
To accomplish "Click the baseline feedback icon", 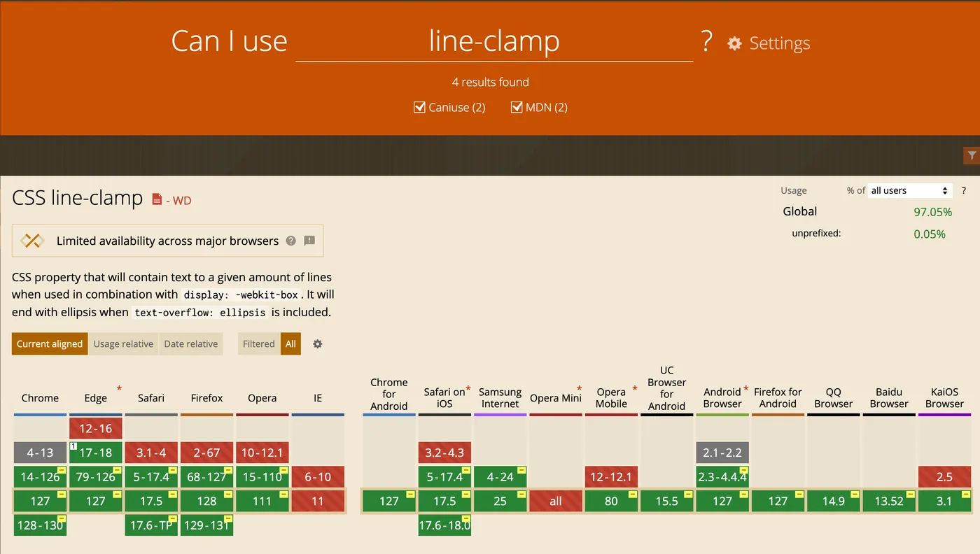I will 309,241.
